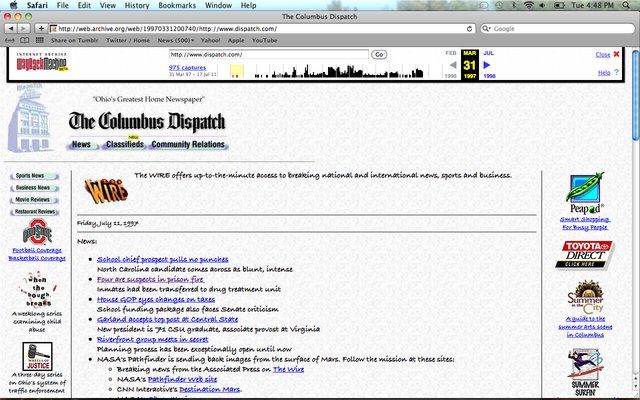Click the Wayback URL input field

click(269, 54)
